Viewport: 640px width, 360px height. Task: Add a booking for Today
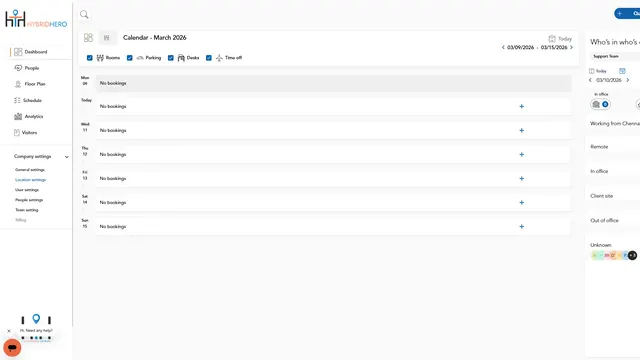(521, 107)
